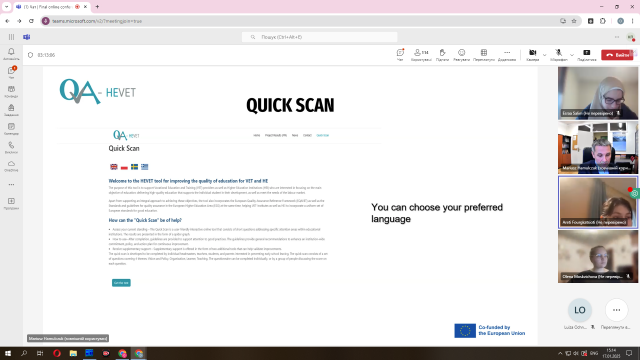Click the meeting shield info icon

point(30,55)
